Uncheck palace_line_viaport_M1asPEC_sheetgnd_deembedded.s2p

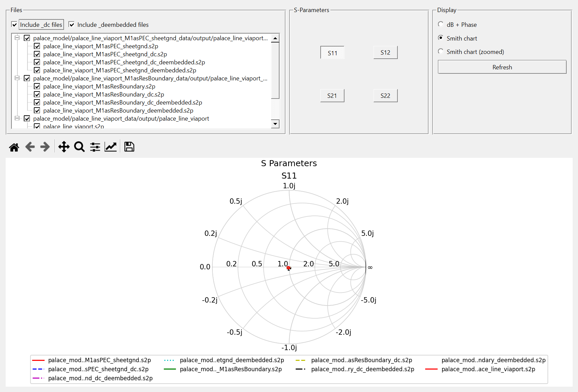coord(37,70)
